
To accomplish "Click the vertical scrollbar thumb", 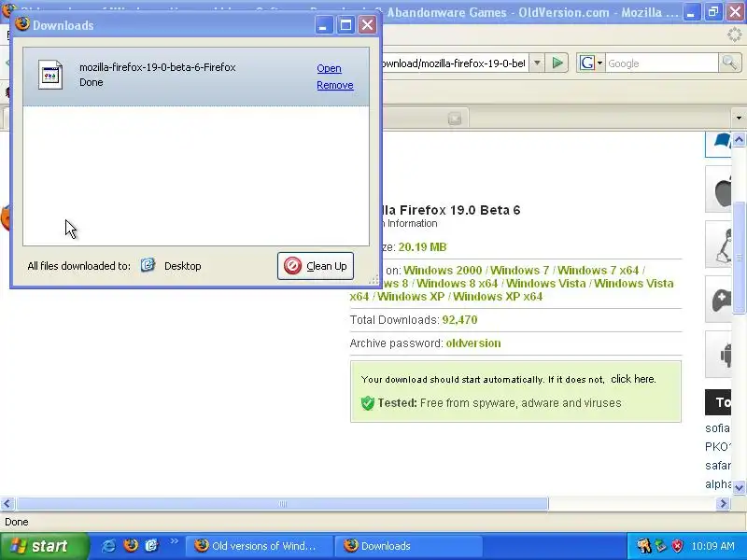I will (x=739, y=258).
